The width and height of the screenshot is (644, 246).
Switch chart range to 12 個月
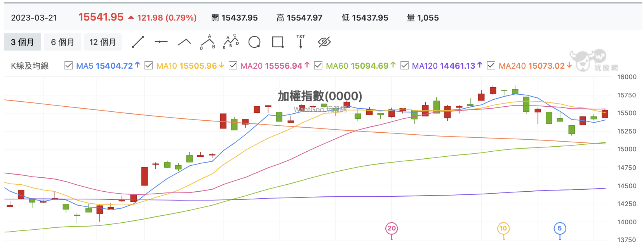point(103,42)
